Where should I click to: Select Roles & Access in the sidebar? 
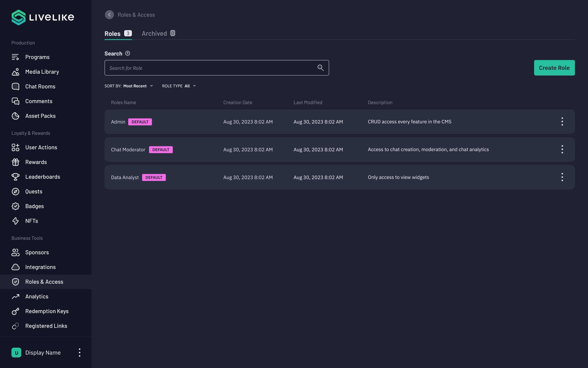[46, 282]
